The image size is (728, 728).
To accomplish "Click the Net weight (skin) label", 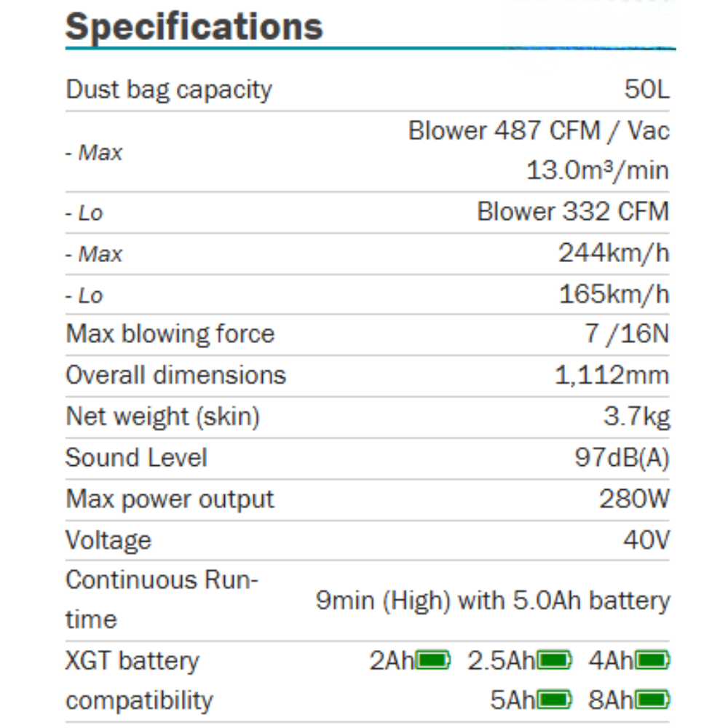I will click(162, 417).
